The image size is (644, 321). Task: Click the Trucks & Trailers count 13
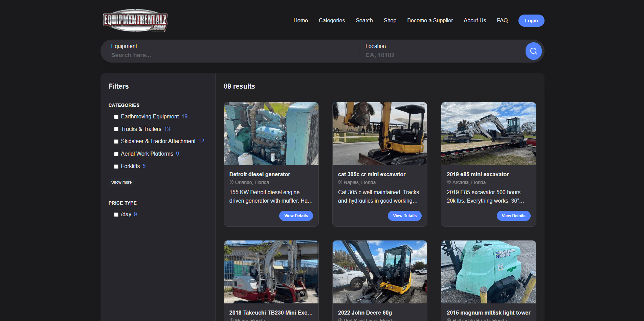click(167, 129)
